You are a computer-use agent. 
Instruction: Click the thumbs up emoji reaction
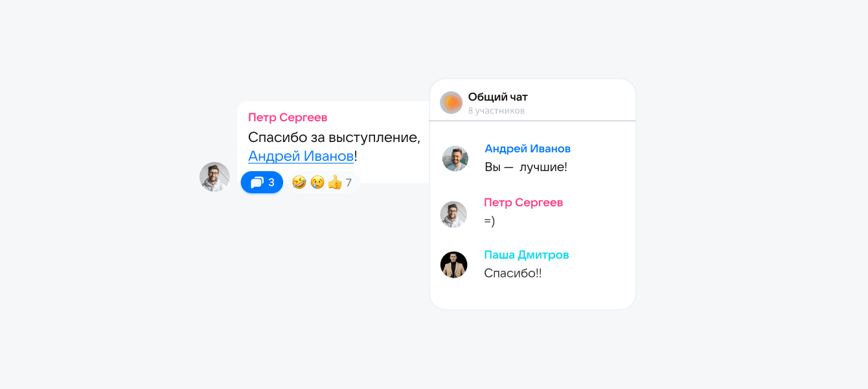(335, 182)
